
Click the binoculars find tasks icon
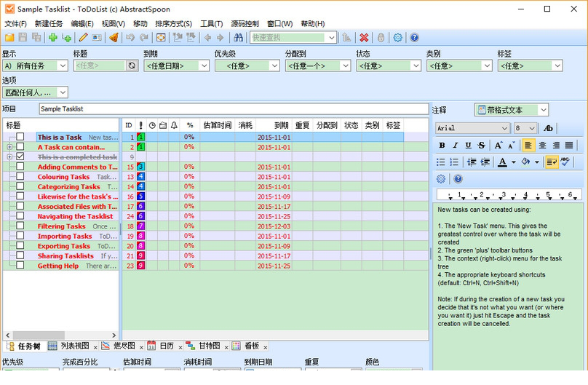pos(238,38)
